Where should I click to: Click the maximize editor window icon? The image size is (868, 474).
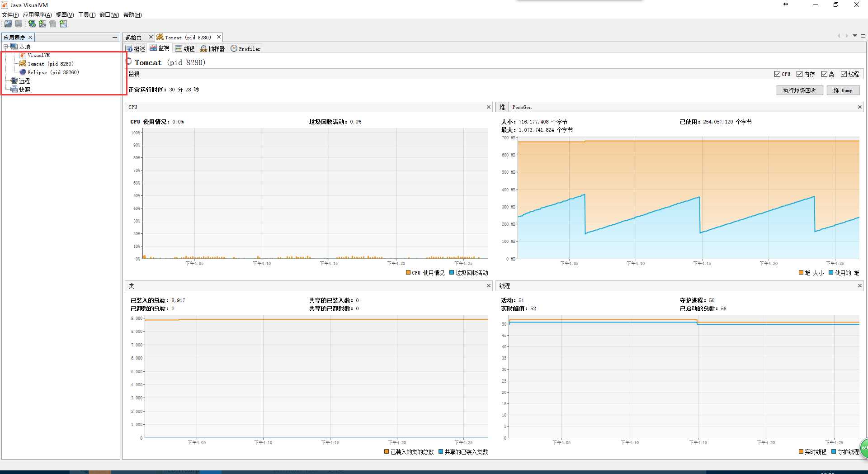pos(863,36)
